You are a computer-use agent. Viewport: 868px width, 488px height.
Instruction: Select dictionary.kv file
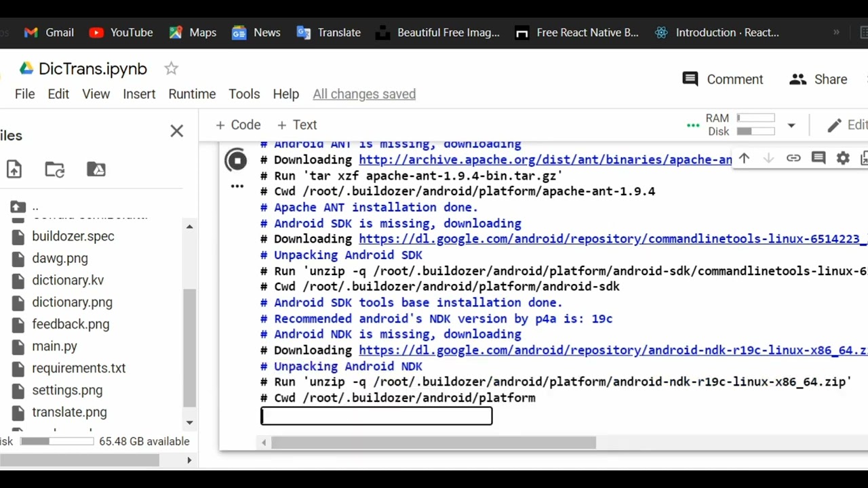pyautogui.click(x=68, y=281)
